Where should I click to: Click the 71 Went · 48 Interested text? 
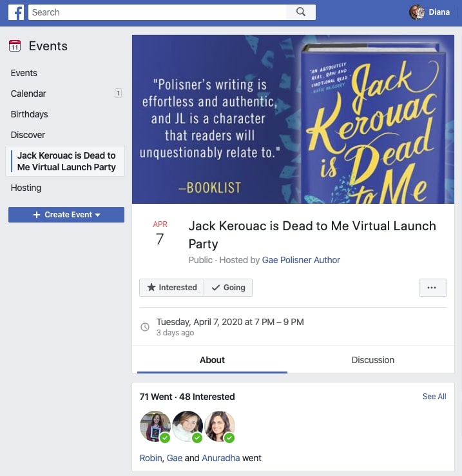click(187, 397)
